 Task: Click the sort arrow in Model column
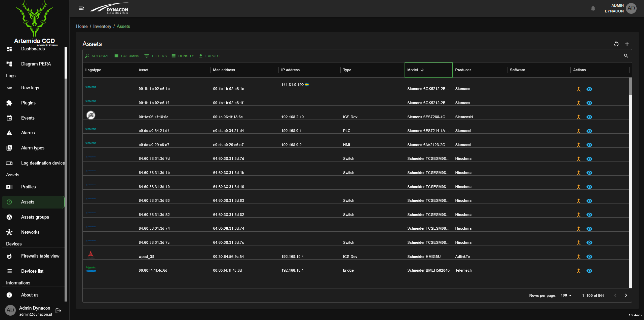click(422, 70)
